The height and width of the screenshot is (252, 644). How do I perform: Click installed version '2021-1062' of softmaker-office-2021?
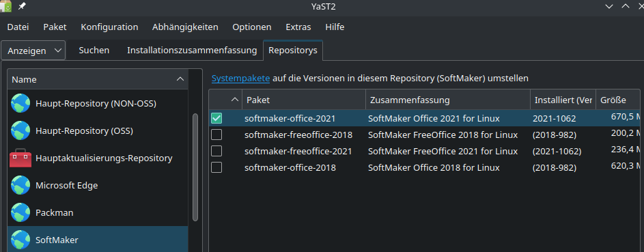click(554, 119)
